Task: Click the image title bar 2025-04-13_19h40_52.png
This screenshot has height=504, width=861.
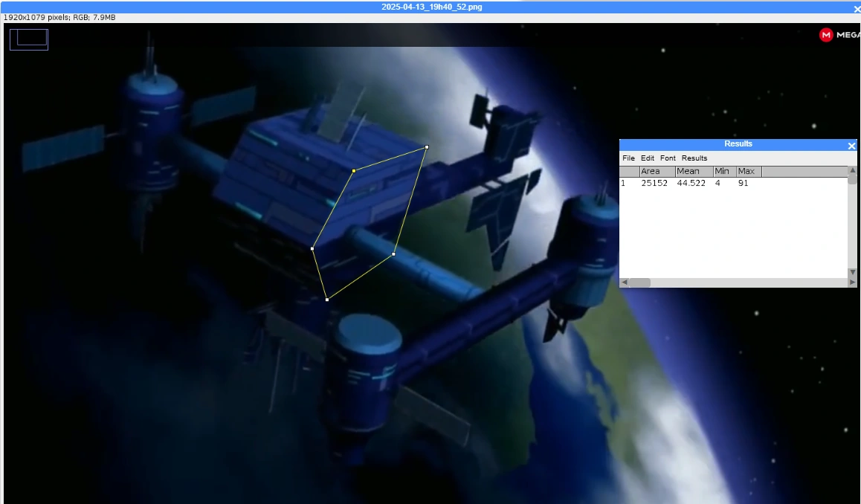Action: pyautogui.click(x=431, y=7)
